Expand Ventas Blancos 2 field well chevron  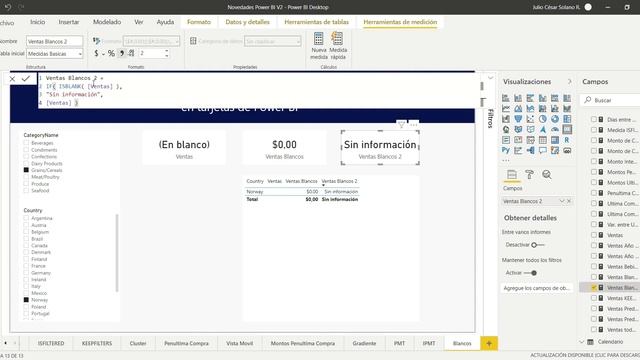562,201
